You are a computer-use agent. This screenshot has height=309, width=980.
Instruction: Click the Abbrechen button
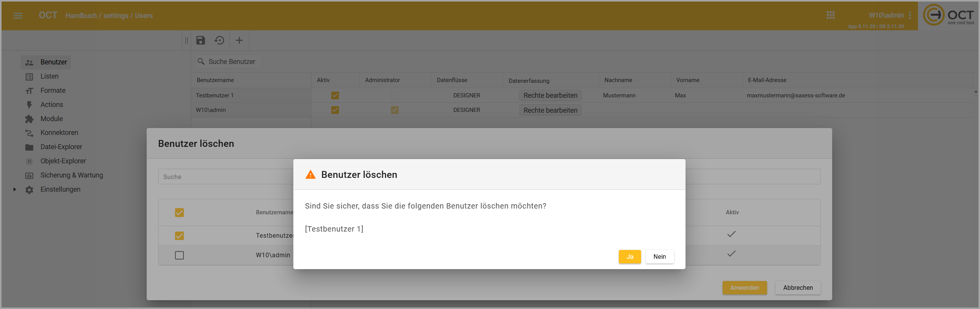tap(798, 288)
